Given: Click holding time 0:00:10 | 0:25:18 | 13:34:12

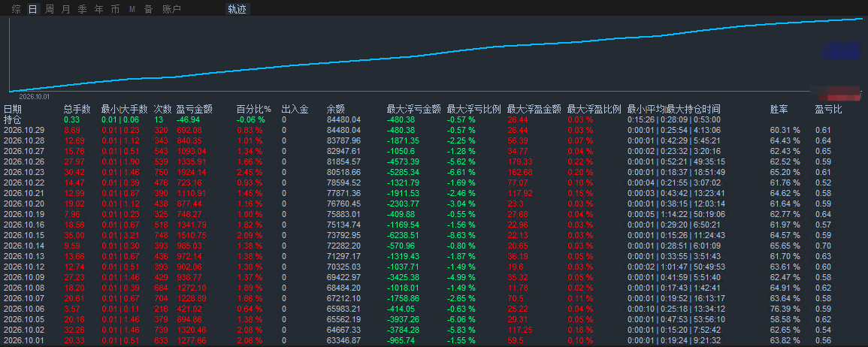Looking at the screenshot, I should (x=673, y=309).
